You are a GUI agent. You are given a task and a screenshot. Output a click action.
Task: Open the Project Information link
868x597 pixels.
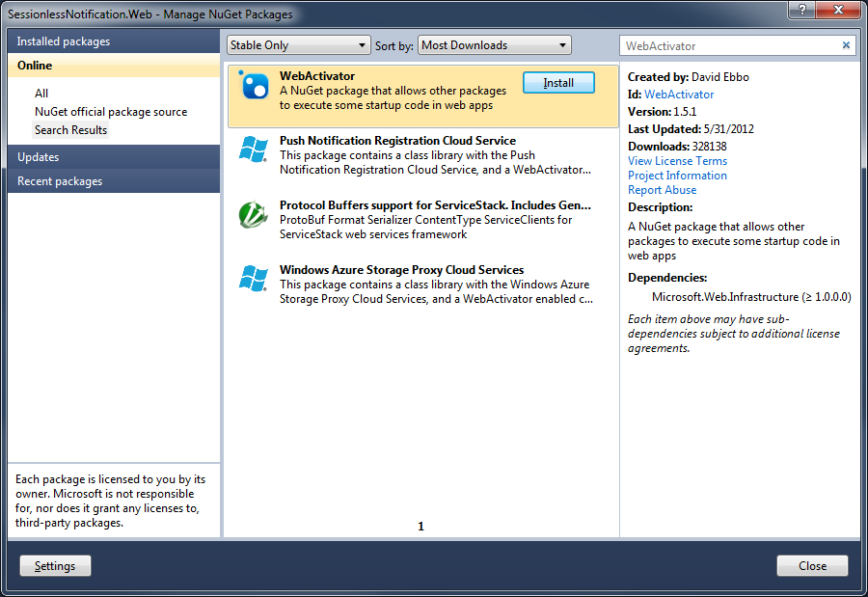(677, 176)
